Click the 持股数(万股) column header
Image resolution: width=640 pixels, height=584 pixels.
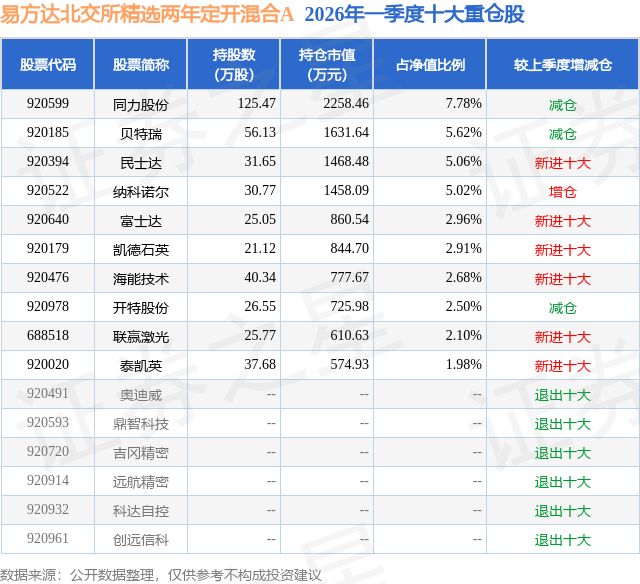pos(234,64)
